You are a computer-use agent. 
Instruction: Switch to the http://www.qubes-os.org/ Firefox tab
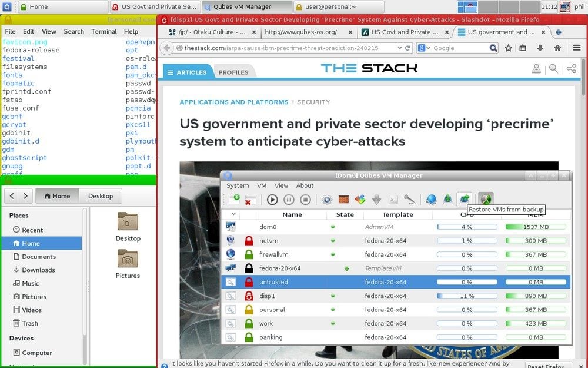point(301,32)
